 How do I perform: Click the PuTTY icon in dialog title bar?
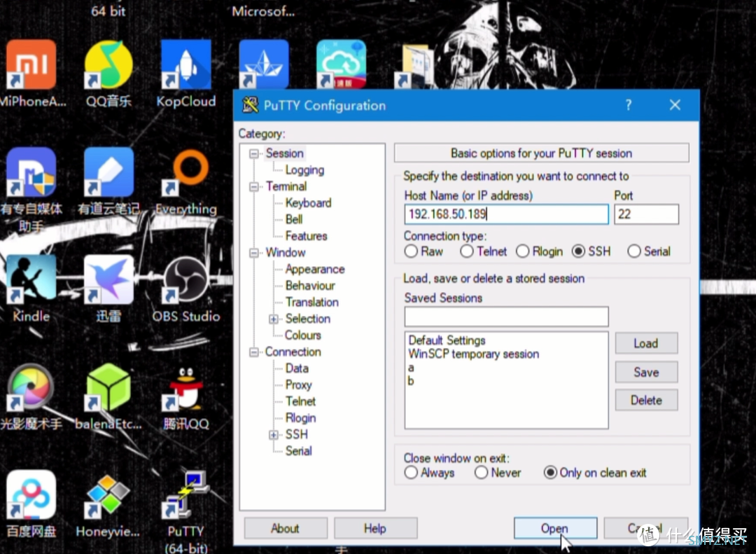point(250,105)
